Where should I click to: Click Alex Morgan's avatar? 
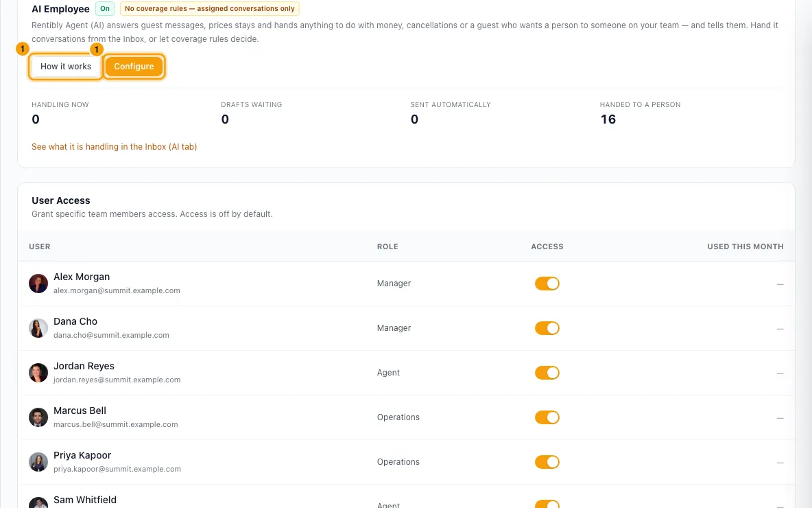point(38,284)
